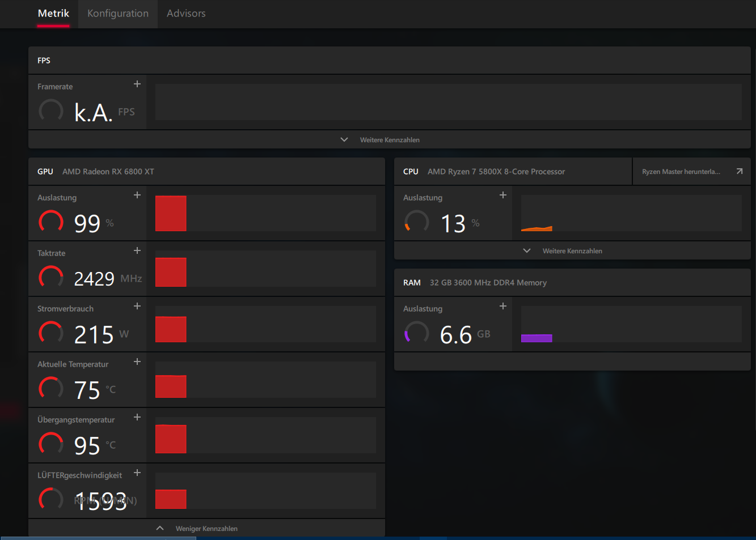
Task: Click the plus icon for Stromverbrauch
Action: 137,305
